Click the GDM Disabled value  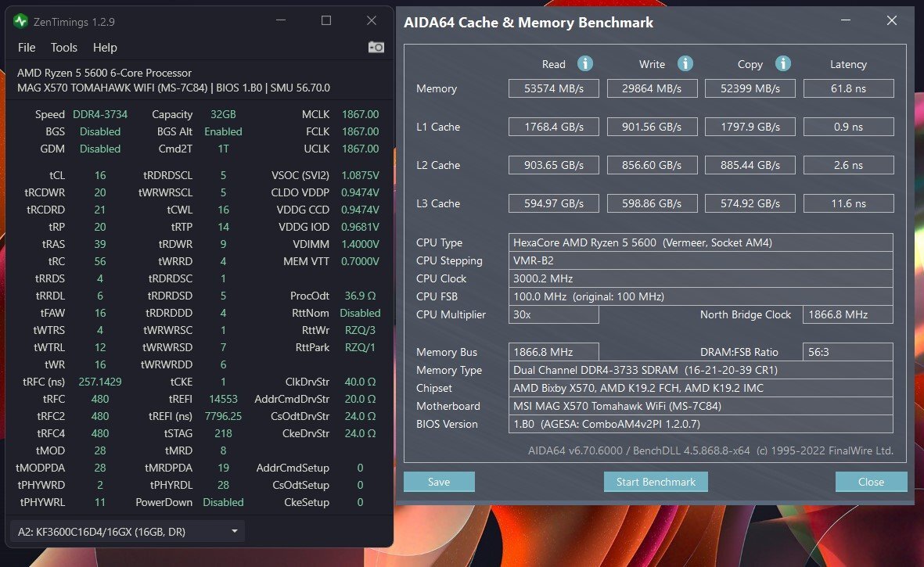tap(100, 149)
